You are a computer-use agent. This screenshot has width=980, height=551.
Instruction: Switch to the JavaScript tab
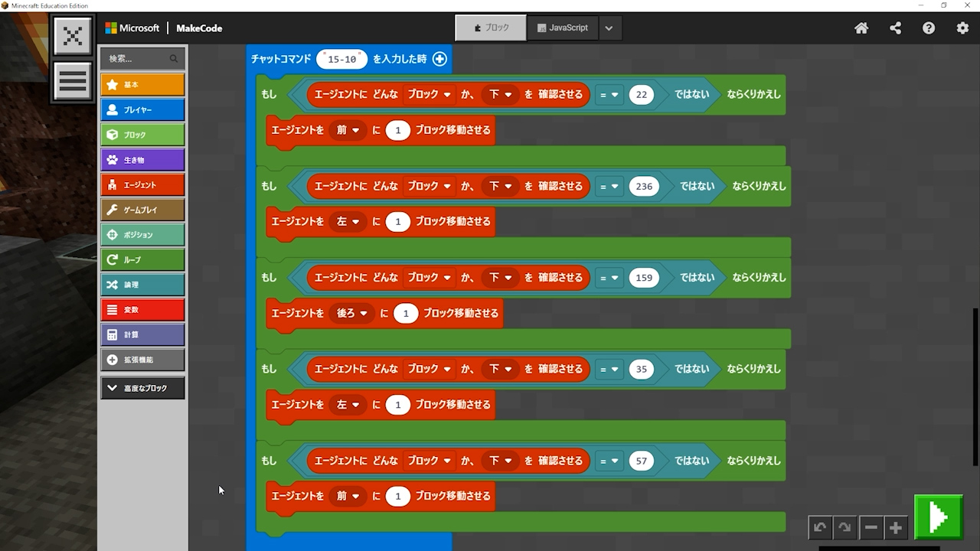563,28
